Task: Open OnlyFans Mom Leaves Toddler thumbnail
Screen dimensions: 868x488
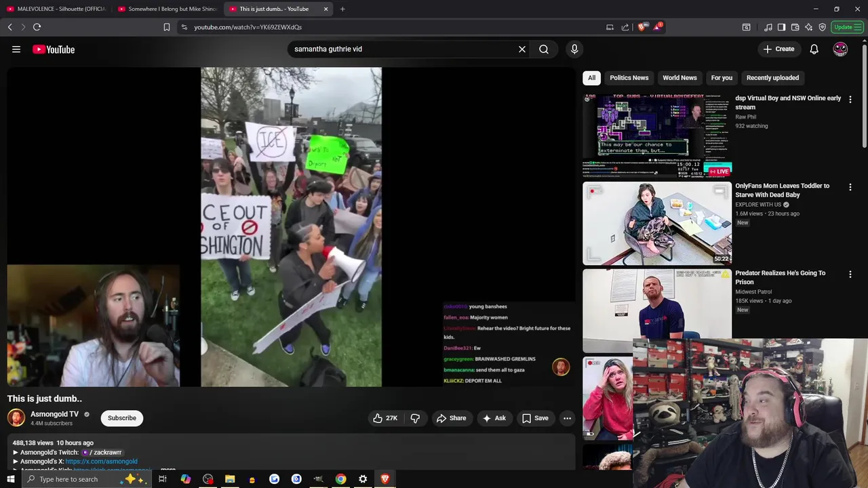Action: 657,223
